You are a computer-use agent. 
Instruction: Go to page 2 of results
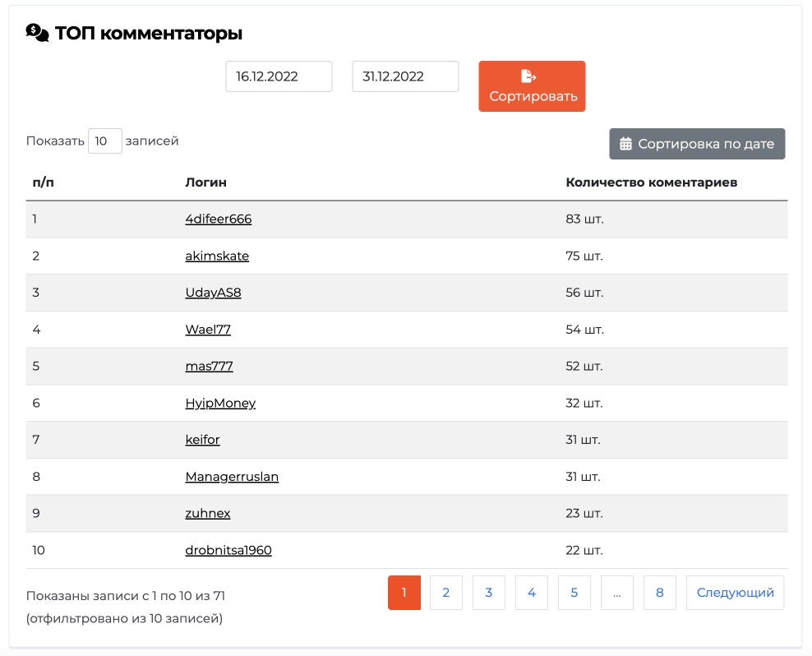coord(446,592)
